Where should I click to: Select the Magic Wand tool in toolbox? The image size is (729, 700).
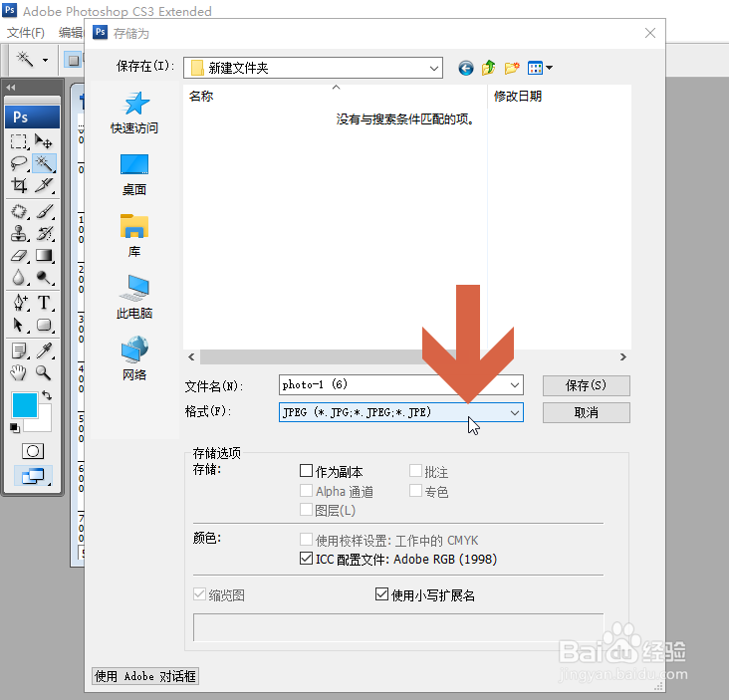click(x=44, y=163)
